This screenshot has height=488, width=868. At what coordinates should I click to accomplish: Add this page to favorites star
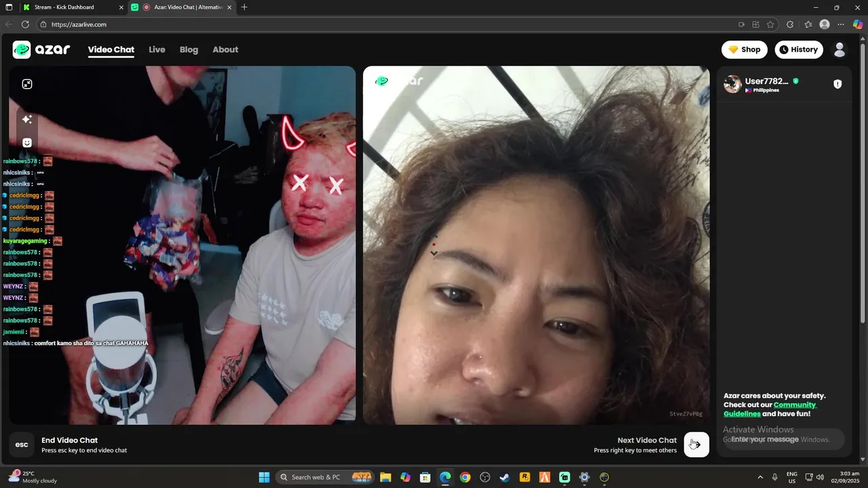click(x=770, y=24)
